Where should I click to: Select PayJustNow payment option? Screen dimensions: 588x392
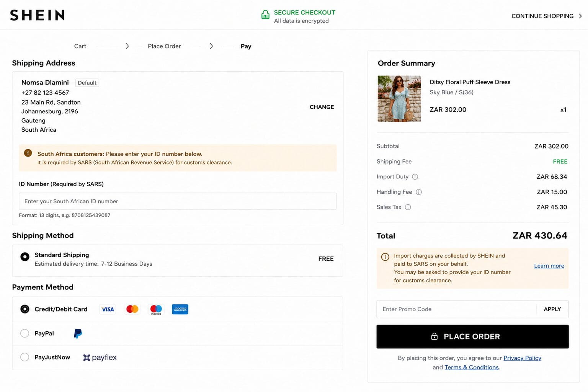(x=25, y=357)
